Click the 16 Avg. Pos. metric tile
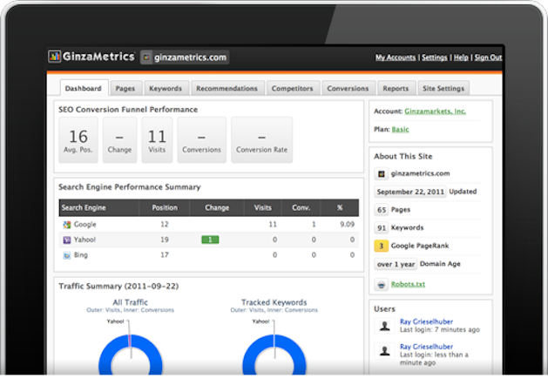Screen dimensions: 548x392 click(x=78, y=139)
